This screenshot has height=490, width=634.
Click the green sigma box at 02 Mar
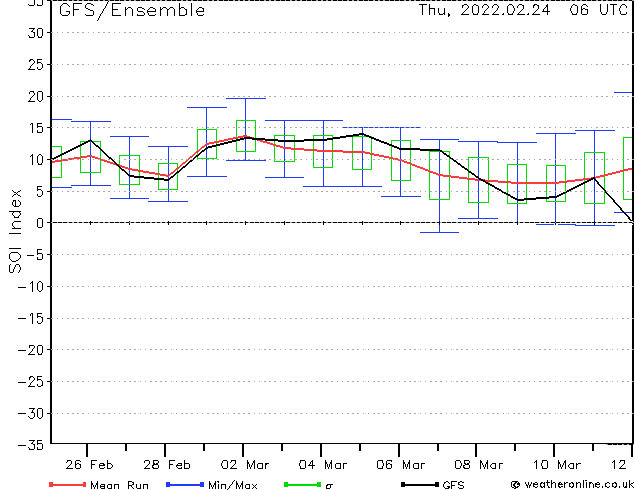(x=246, y=136)
